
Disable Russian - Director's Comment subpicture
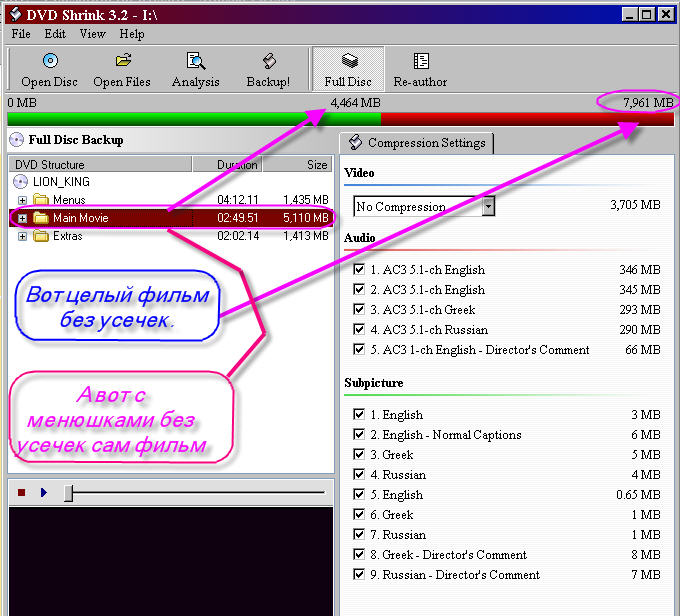(359, 574)
